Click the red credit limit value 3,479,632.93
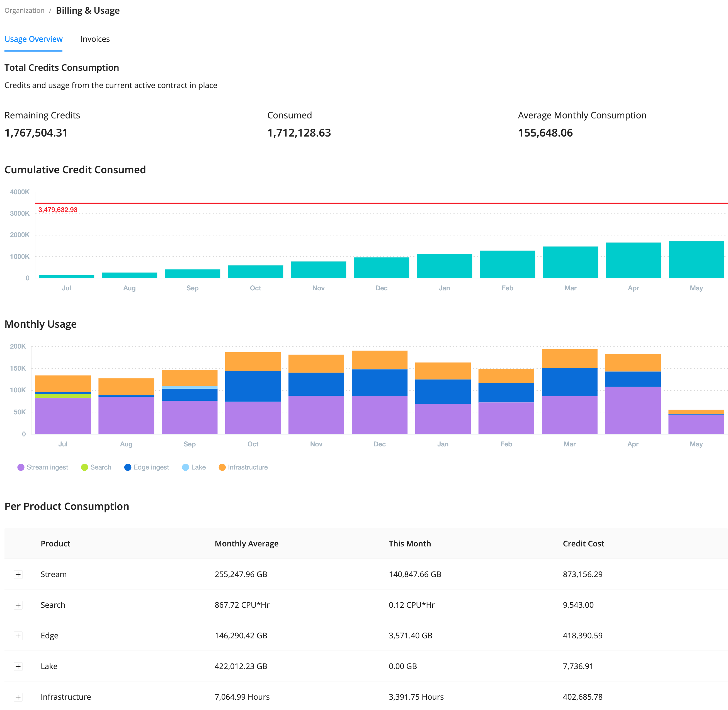The image size is (728, 710). click(57, 210)
